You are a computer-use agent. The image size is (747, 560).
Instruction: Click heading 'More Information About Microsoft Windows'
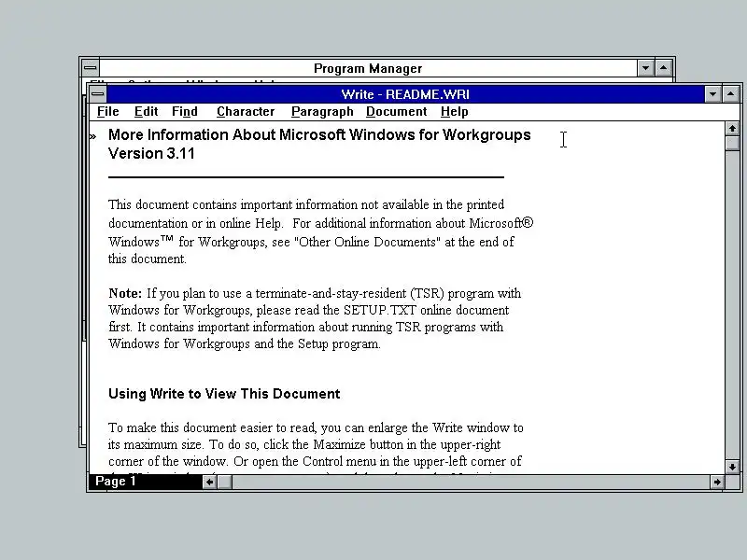(319, 134)
